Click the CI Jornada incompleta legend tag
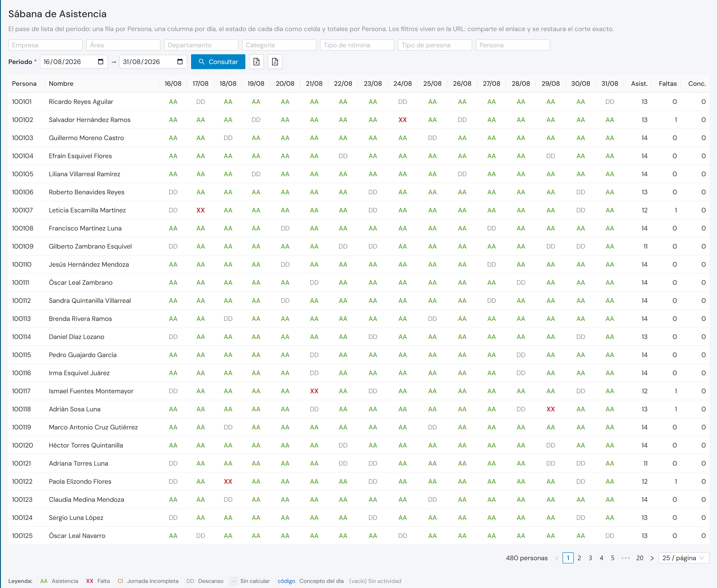 tap(120, 581)
